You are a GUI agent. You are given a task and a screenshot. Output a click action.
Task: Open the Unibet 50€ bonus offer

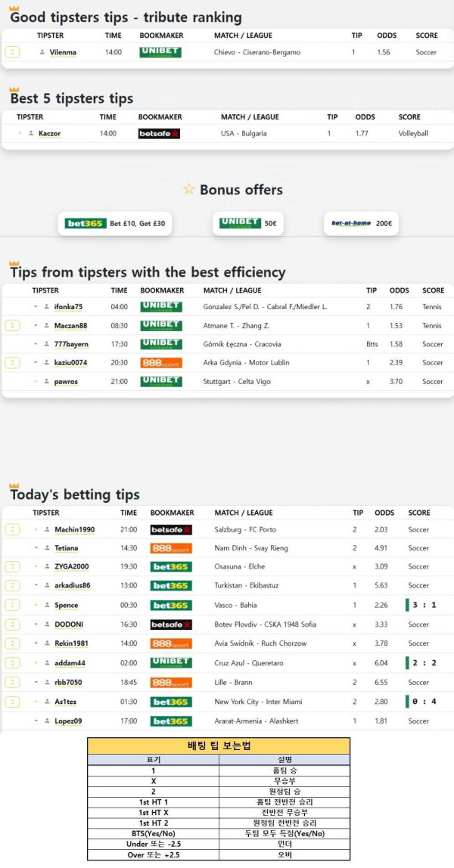(247, 224)
